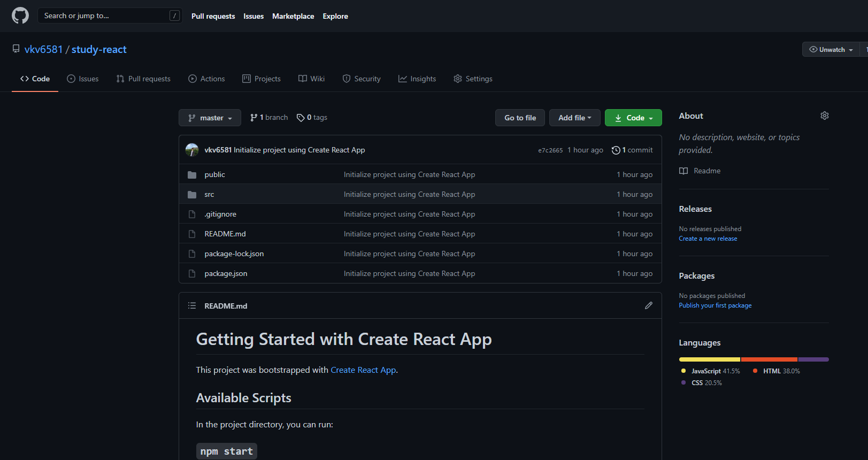Select the package-lock.json file icon
The width and height of the screenshot is (868, 460).
(192, 254)
